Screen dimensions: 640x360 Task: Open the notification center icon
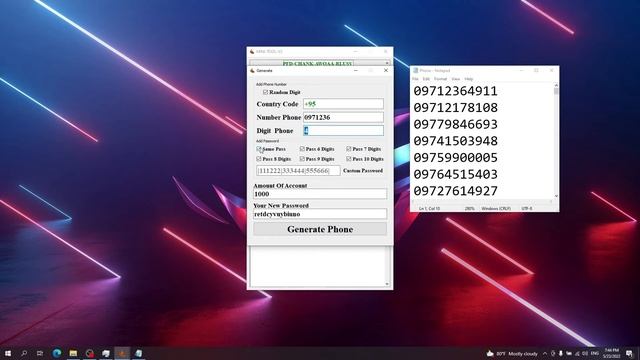click(629, 353)
